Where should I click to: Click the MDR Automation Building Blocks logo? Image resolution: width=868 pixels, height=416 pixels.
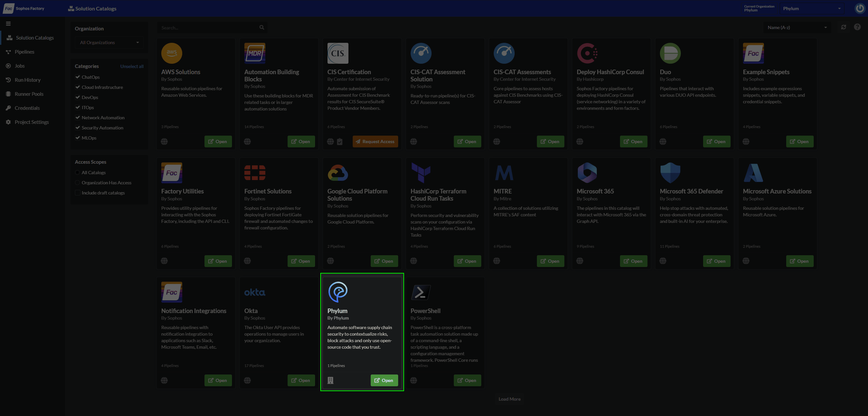pos(255,53)
